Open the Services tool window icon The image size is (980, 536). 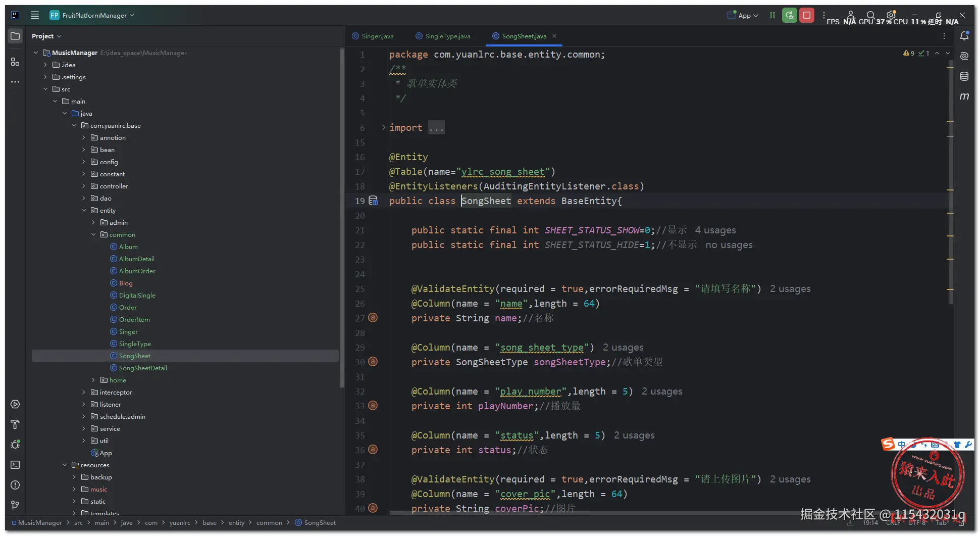pyautogui.click(x=15, y=404)
